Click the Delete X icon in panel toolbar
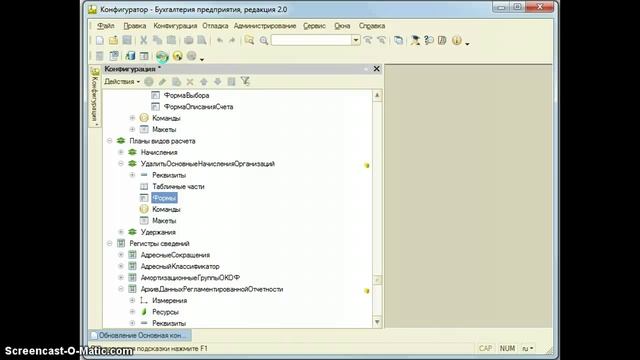The height and width of the screenshot is (360, 640). tap(190, 82)
